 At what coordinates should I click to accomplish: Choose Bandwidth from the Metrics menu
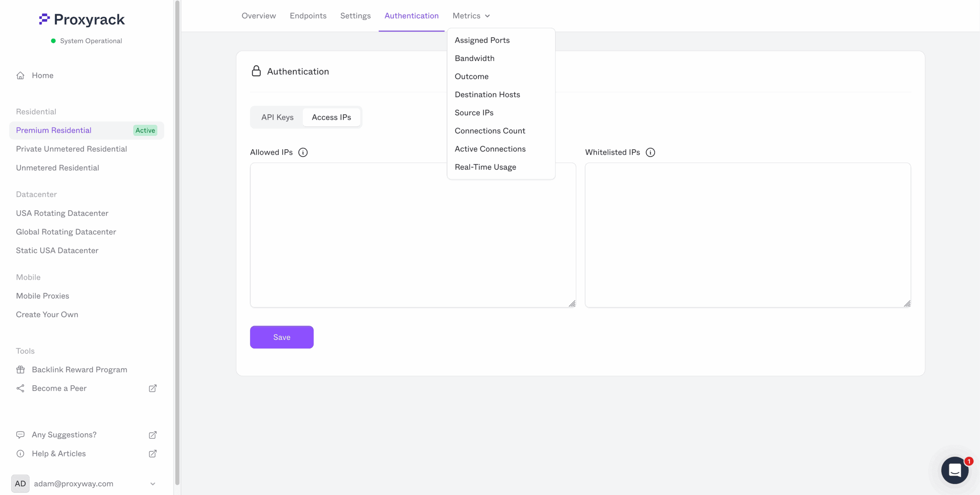click(x=474, y=58)
